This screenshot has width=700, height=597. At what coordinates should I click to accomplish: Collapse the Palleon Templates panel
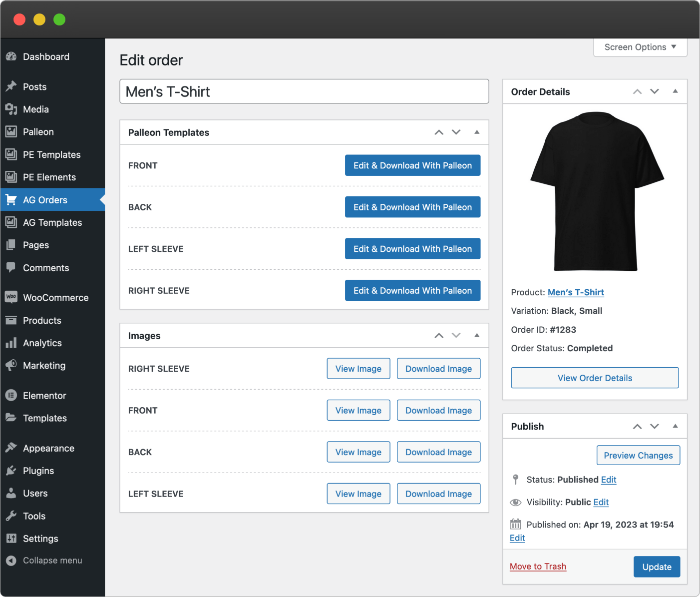point(477,132)
